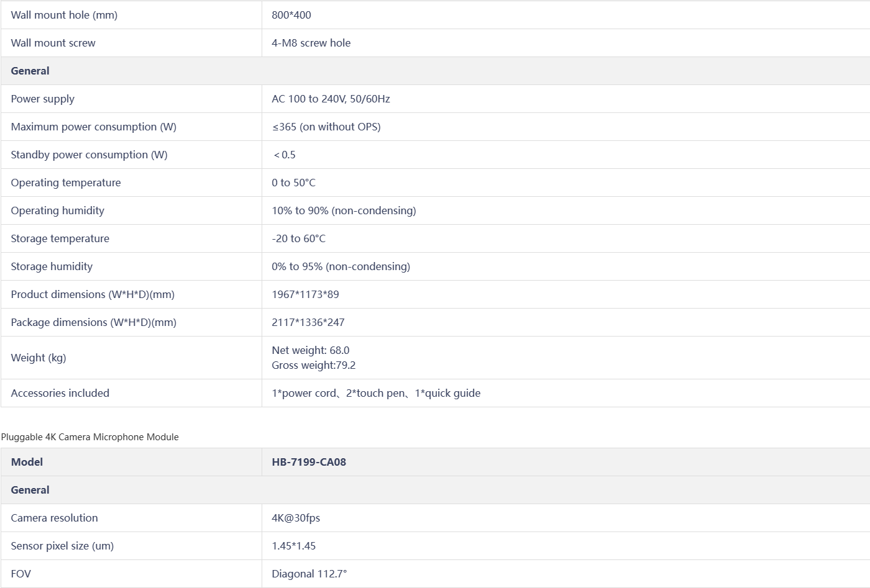Click the '-20 to 60°C' storage temperature value
870x588 pixels.
(298, 238)
